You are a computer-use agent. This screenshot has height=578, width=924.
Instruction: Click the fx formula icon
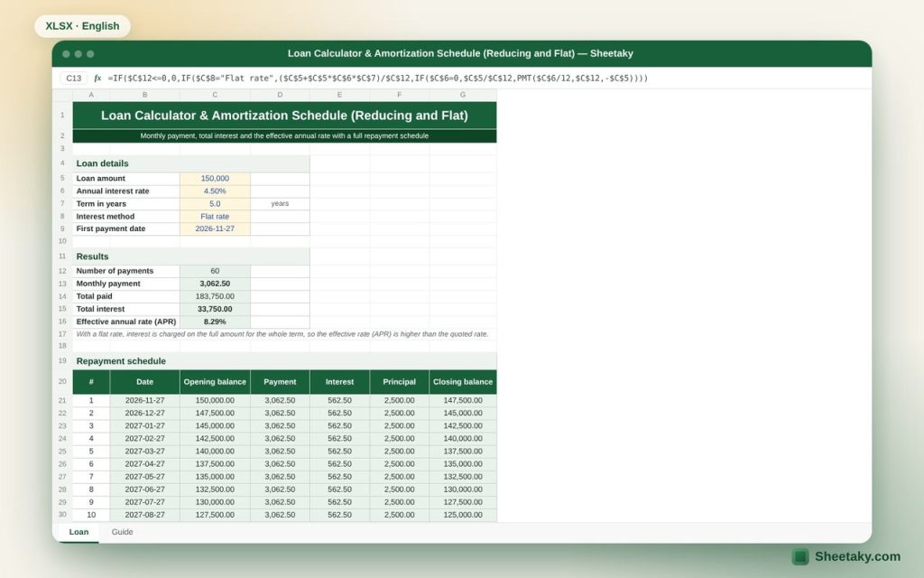(97, 78)
